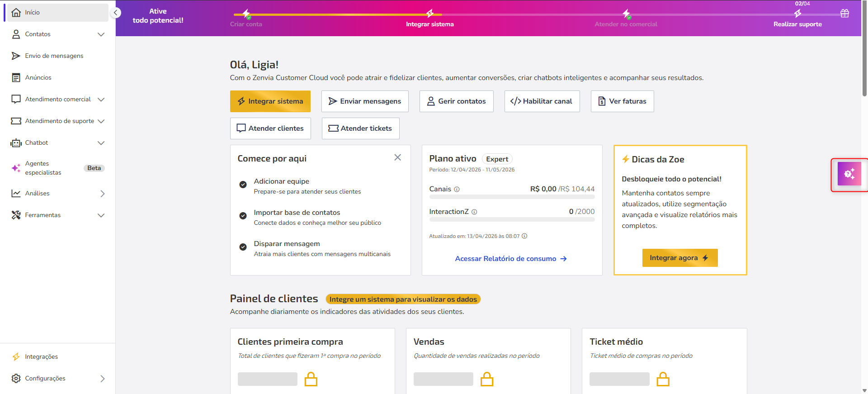This screenshot has height=394, width=868.
Task: Open the Análises submenu arrow
Action: coord(103,194)
